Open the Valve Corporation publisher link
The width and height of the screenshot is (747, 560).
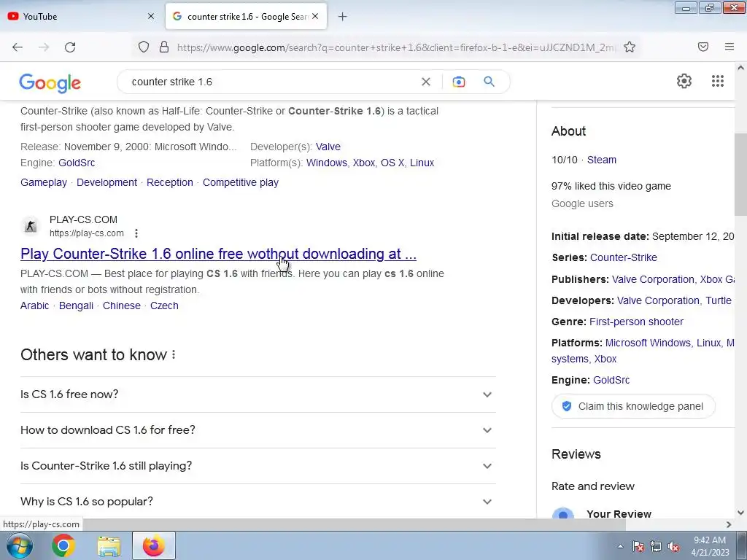click(x=653, y=279)
